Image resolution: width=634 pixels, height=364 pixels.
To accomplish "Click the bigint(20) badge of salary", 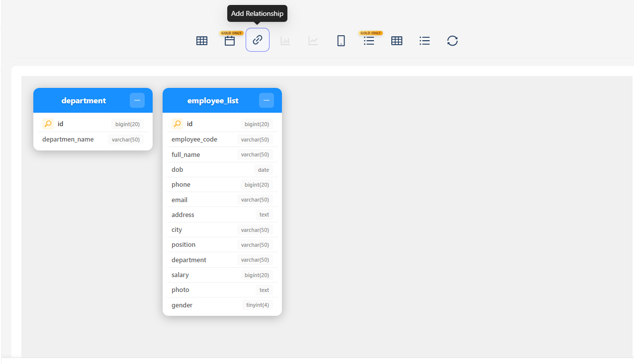I will [257, 275].
